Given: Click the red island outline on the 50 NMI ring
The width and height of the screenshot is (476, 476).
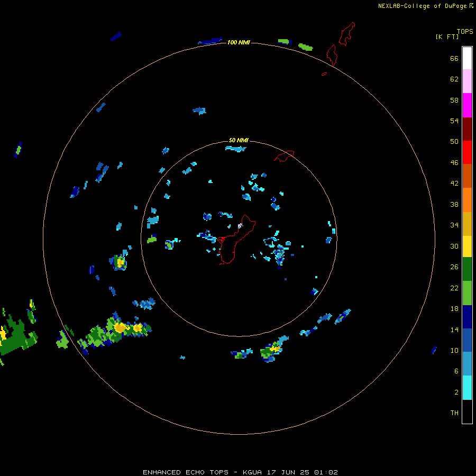Looking at the screenshot, I should 284,156.
